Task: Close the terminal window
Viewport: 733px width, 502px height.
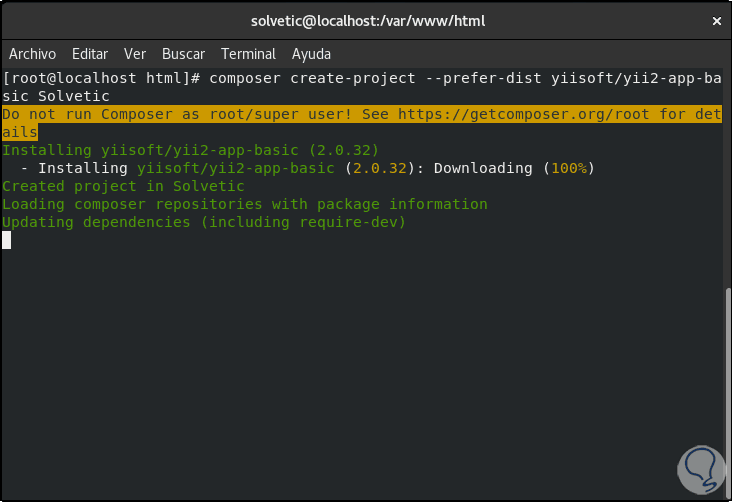Action: pos(716,20)
